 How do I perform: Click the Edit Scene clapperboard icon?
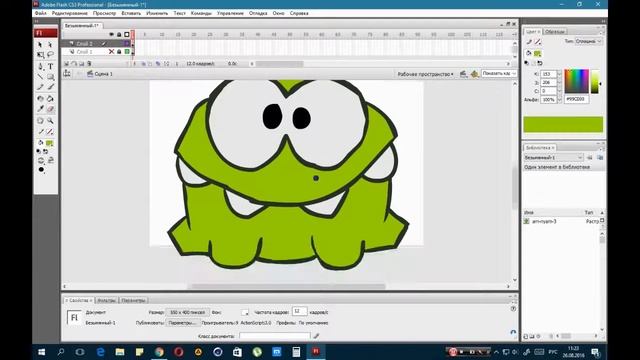coord(463,74)
